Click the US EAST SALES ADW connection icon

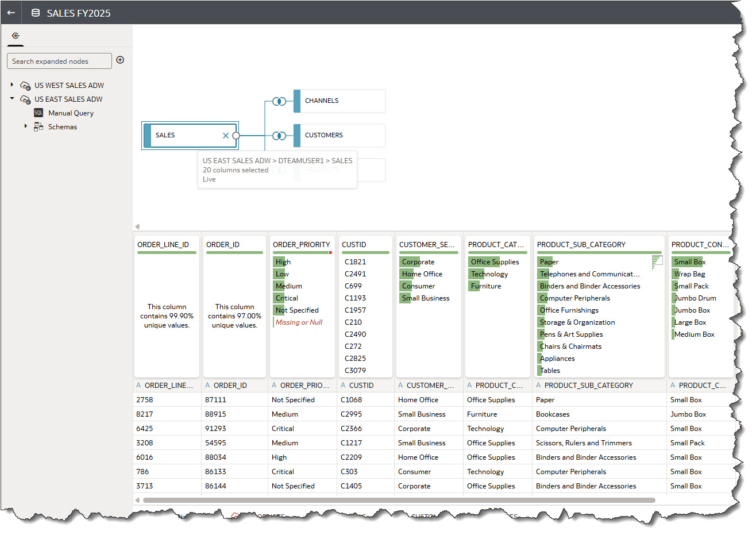[x=25, y=99]
